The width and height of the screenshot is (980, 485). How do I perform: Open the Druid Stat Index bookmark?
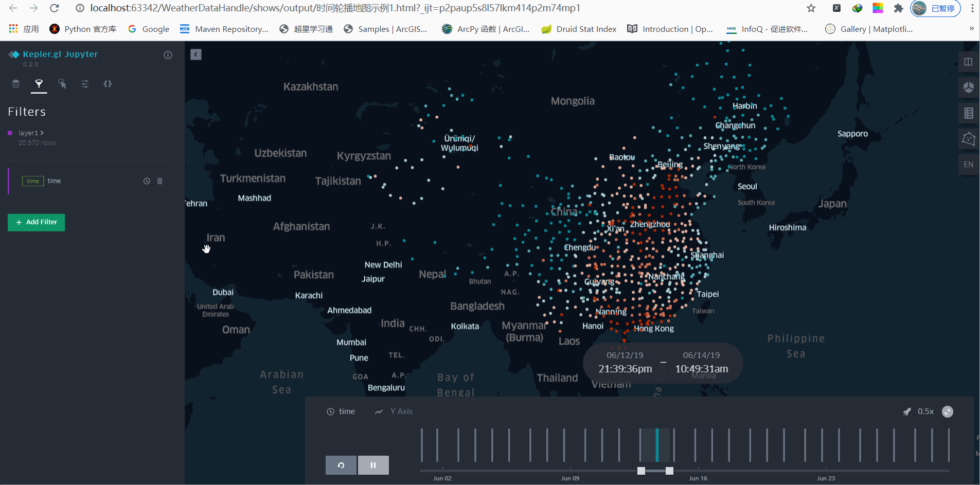pos(578,29)
